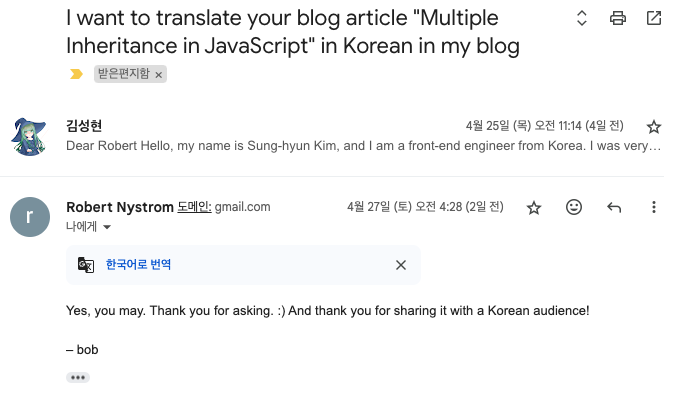
Task: Expand all messages in the thread
Action: click(x=582, y=18)
